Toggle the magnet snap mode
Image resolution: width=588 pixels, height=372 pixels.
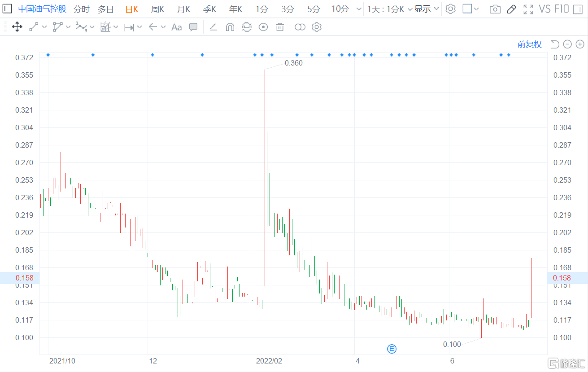click(230, 27)
